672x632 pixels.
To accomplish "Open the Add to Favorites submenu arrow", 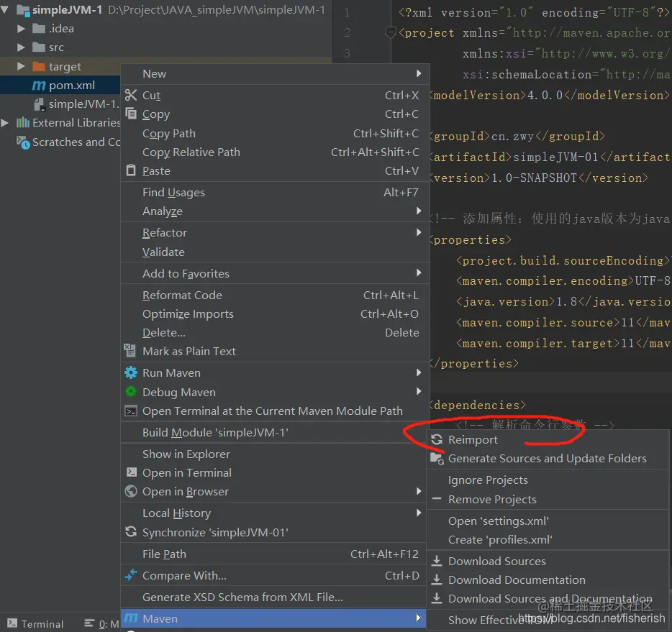I will 419,273.
